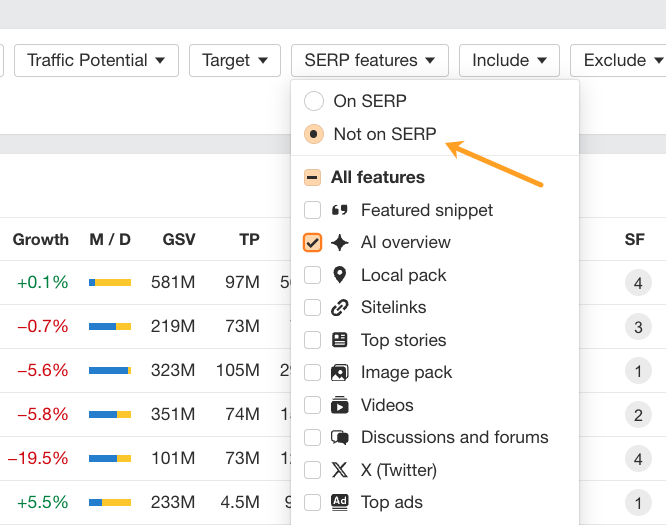666x525 pixels.
Task: Click the mobile/desktop bar in the 581M row
Action: [110, 282]
